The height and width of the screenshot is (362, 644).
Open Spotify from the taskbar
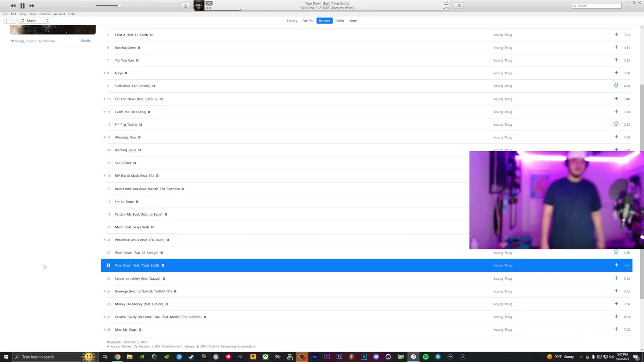click(425, 357)
